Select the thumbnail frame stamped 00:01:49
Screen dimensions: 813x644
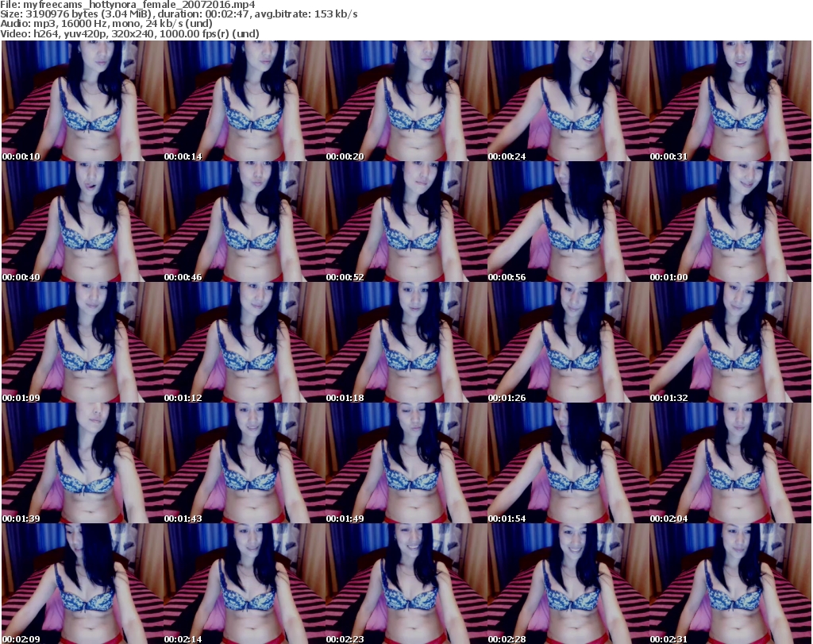coord(406,462)
